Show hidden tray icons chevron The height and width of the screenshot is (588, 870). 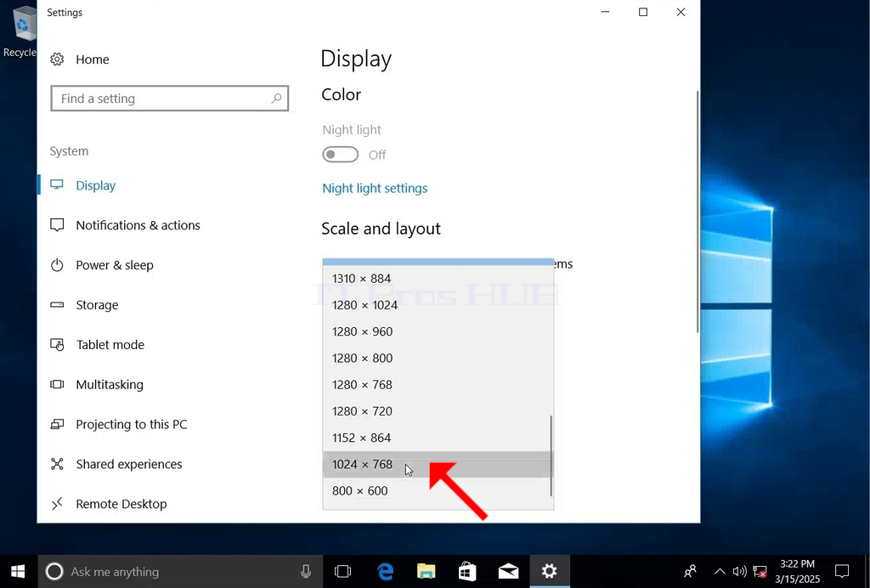click(x=720, y=571)
